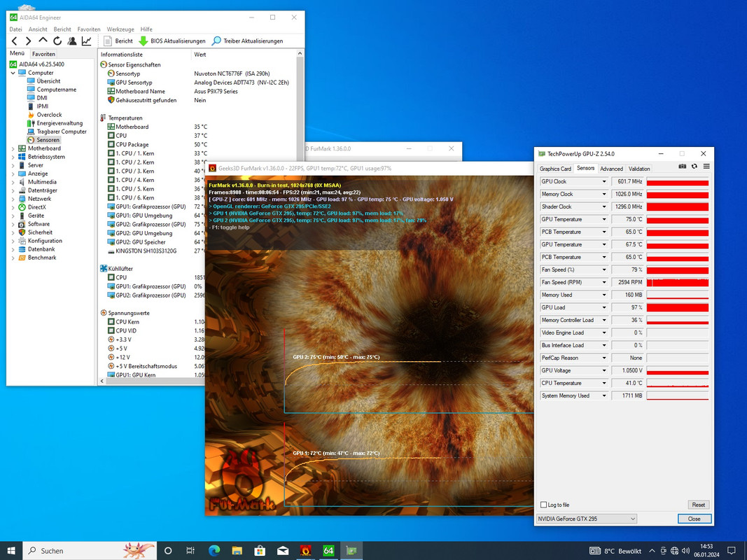Expand the Betriebssystem tree node
747x560 pixels.
[x=13, y=157]
